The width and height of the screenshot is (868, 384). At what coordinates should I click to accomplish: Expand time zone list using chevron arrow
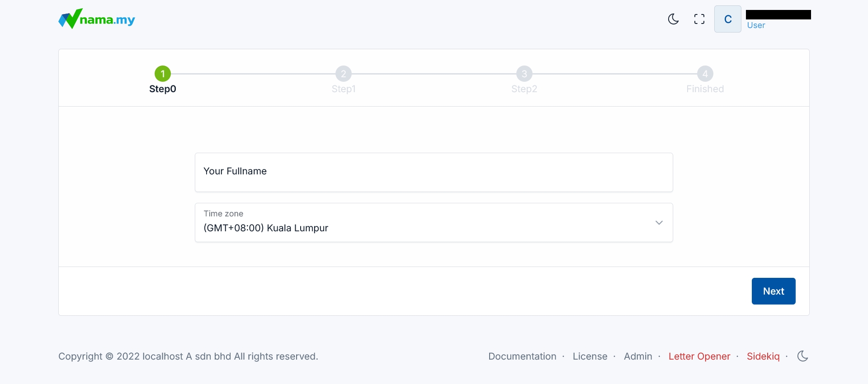[659, 223]
